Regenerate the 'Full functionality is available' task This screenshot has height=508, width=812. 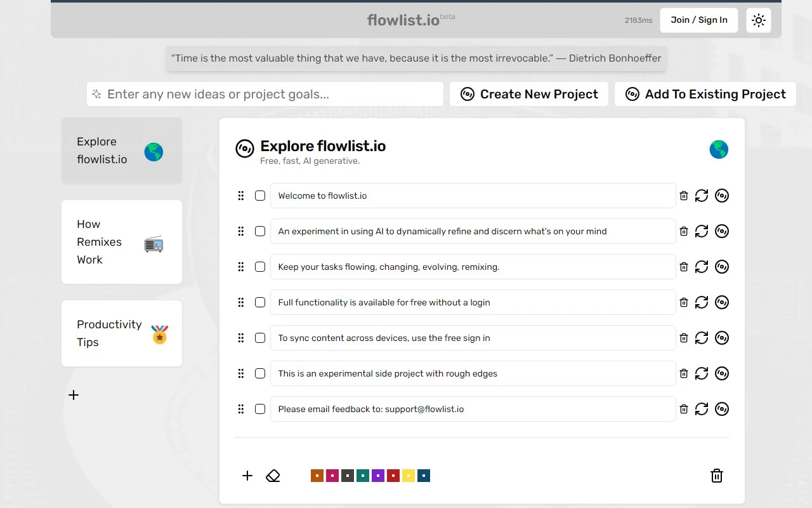(702, 302)
